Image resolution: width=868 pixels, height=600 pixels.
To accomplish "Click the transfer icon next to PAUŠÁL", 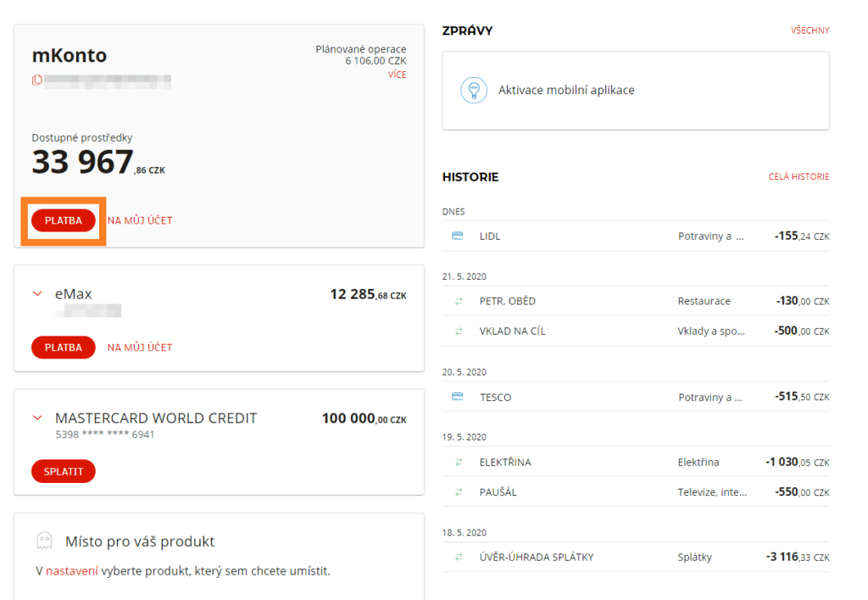I will (x=459, y=492).
